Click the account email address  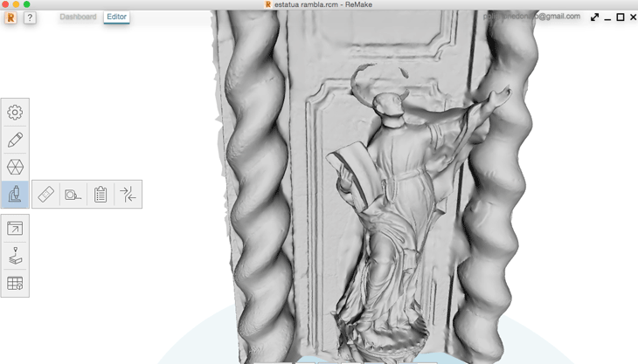pyautogui.click(x=531, y=17)
